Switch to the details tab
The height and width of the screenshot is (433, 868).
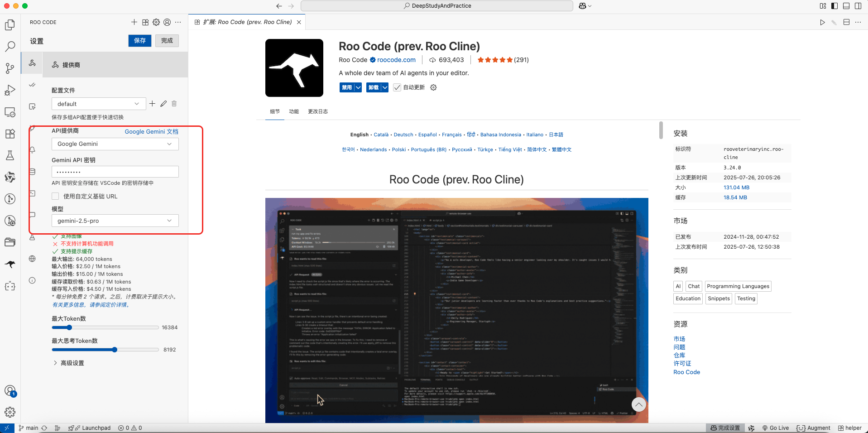pyautogui.click(x=275, y=111)
